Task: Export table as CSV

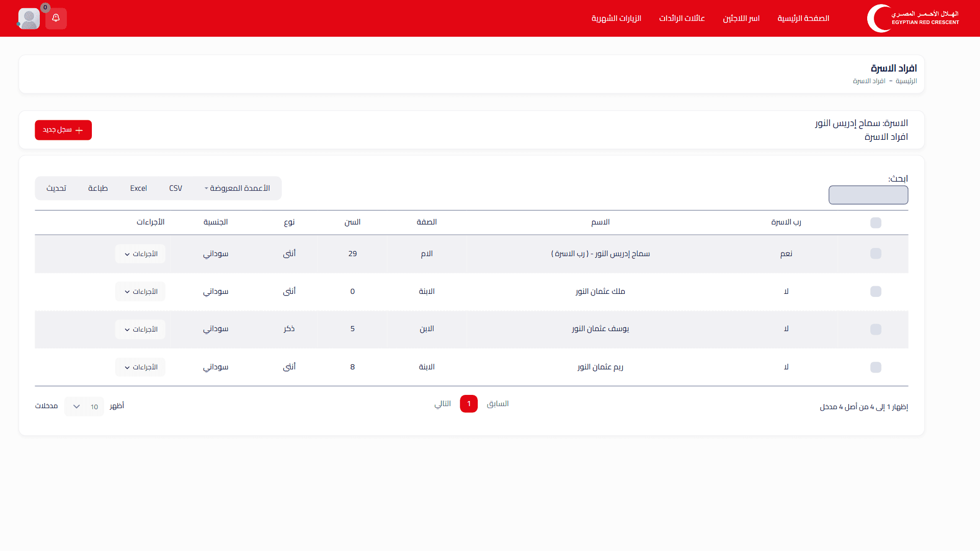Action: click(x=176, y=188)
